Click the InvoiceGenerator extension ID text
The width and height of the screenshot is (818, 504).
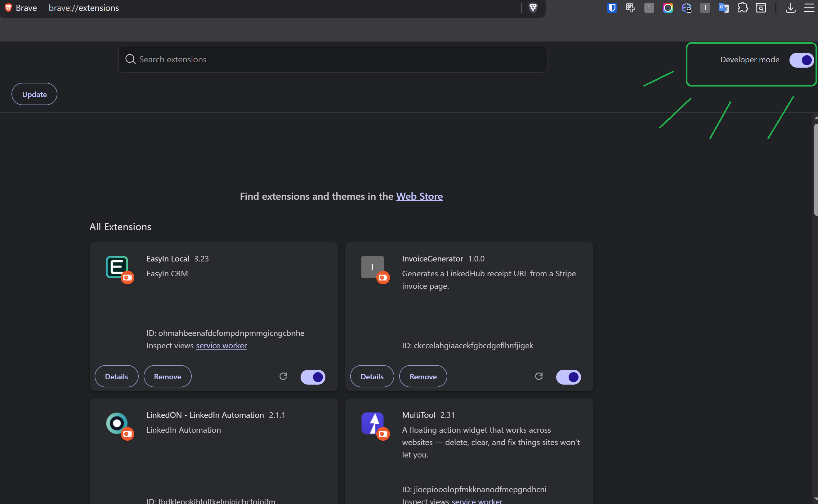coord(468,345)
